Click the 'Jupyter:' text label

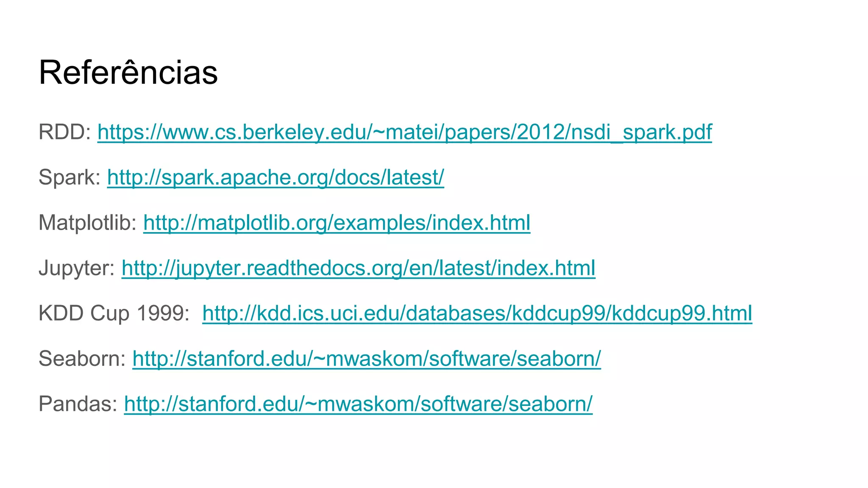click(x=76, y=268)
